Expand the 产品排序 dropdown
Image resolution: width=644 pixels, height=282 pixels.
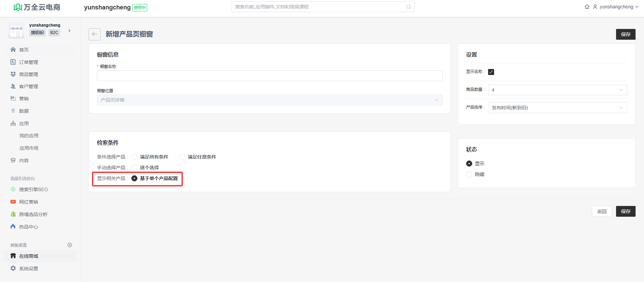[557, 108]
